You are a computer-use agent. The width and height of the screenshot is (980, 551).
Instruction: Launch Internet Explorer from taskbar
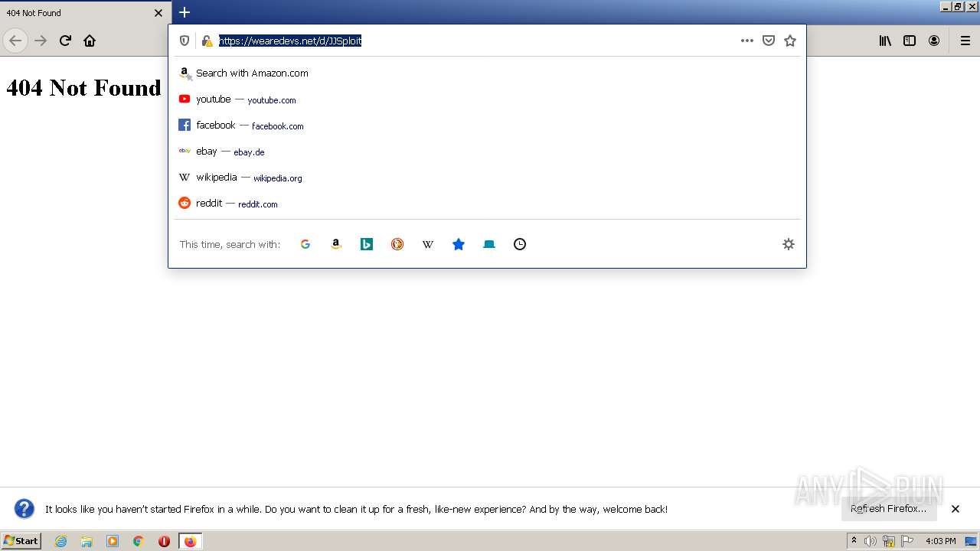click(x=61, y=541)
